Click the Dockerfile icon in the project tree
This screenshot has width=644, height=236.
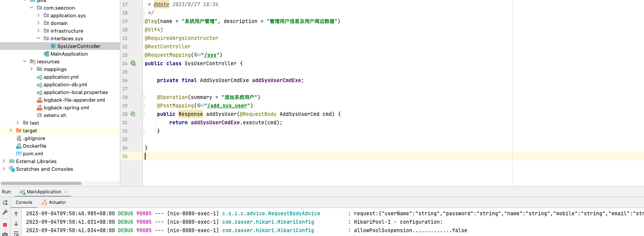pos(19,146)
